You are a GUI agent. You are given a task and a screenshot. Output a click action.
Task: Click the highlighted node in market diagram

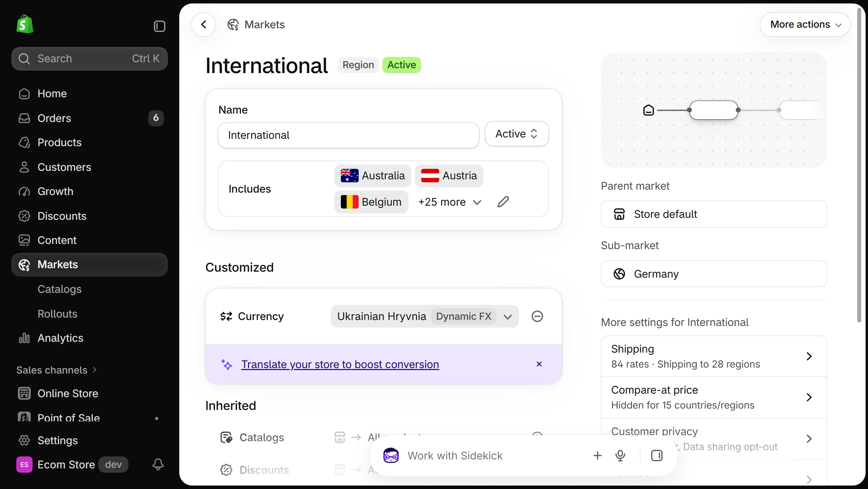(x=714, y=110)
